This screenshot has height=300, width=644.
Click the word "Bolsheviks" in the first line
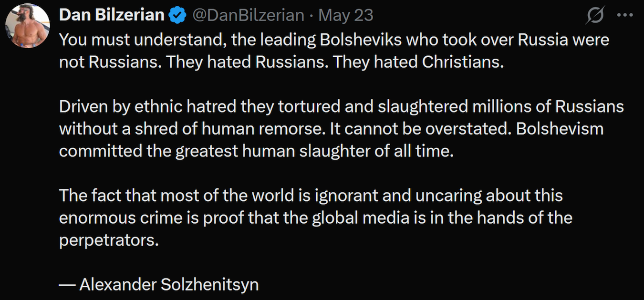point(363,40)
